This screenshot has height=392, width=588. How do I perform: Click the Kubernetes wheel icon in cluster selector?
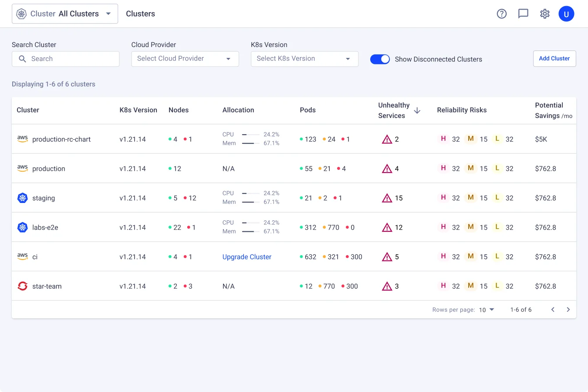tap(21, 14)
